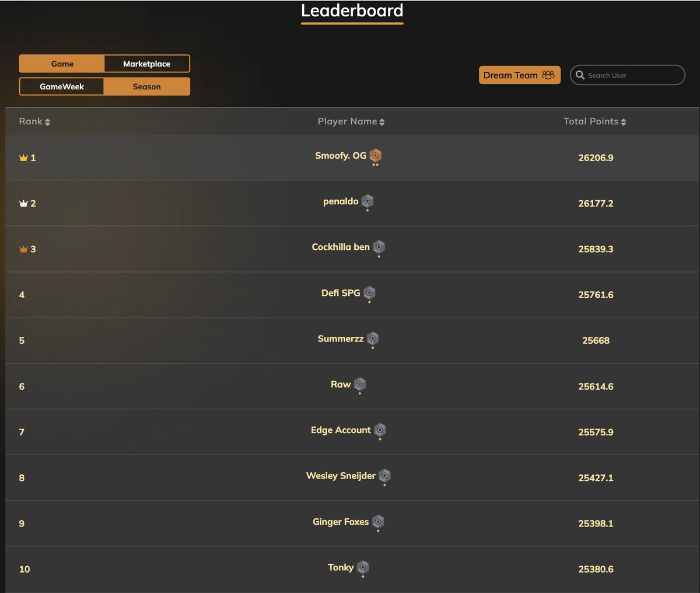Click the 25427.1 points value
700x593 pixels.
coord(596,477)
